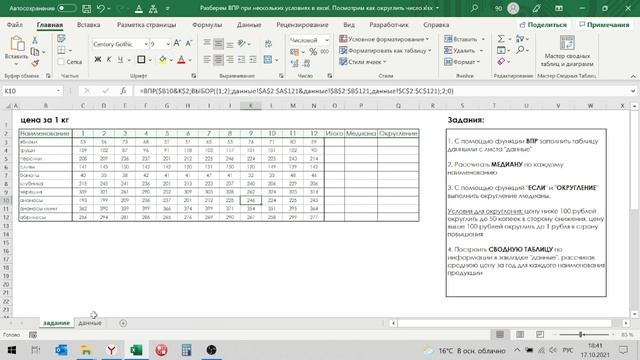Click the Clear eraser icon
Screen dimensions: 640x360
coord(501,62)
